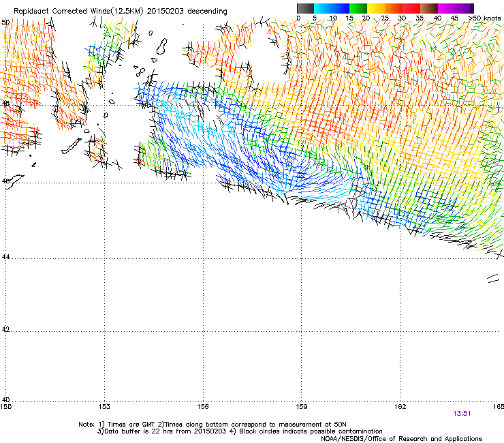504x443 pixels.
Task: Click the green 15–20 knots legend segment
Action: [358, 8]
